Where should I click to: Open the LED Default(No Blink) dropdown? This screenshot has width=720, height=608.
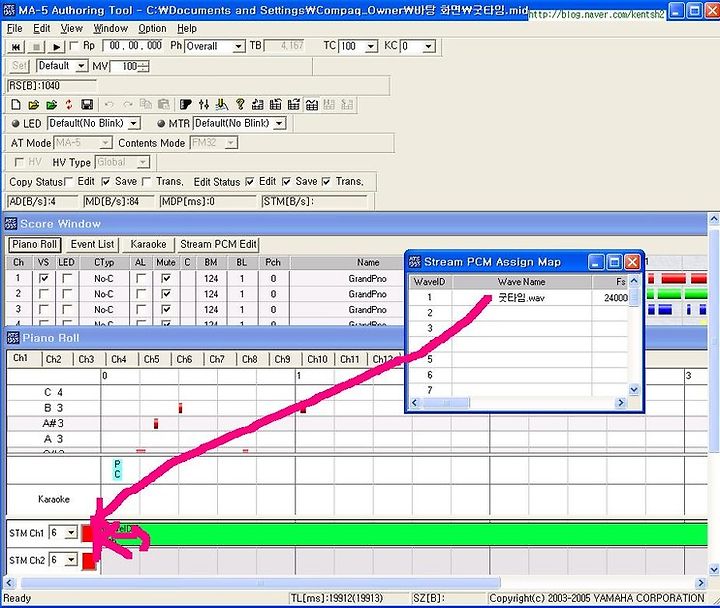pyautogui.click(x=134, y=124)
